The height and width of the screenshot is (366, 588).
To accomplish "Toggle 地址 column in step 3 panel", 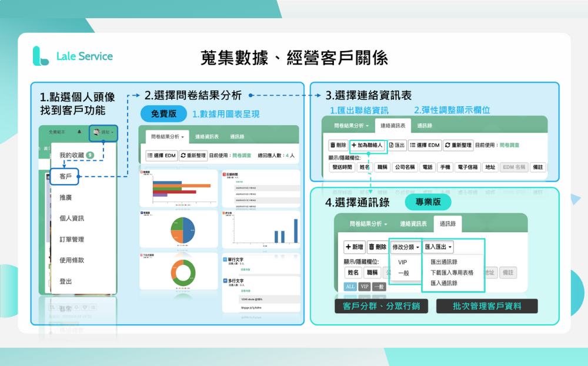I will [490, 167].
